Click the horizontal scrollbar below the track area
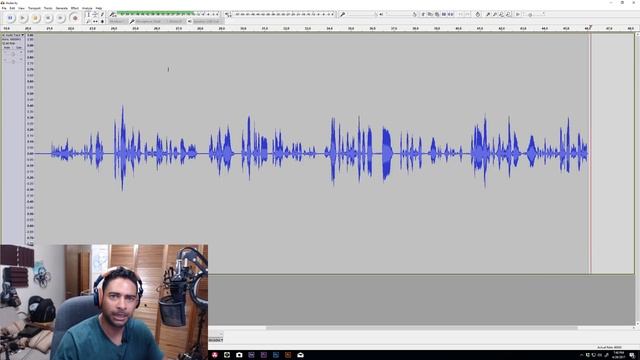640x360 pixels. 422,327
